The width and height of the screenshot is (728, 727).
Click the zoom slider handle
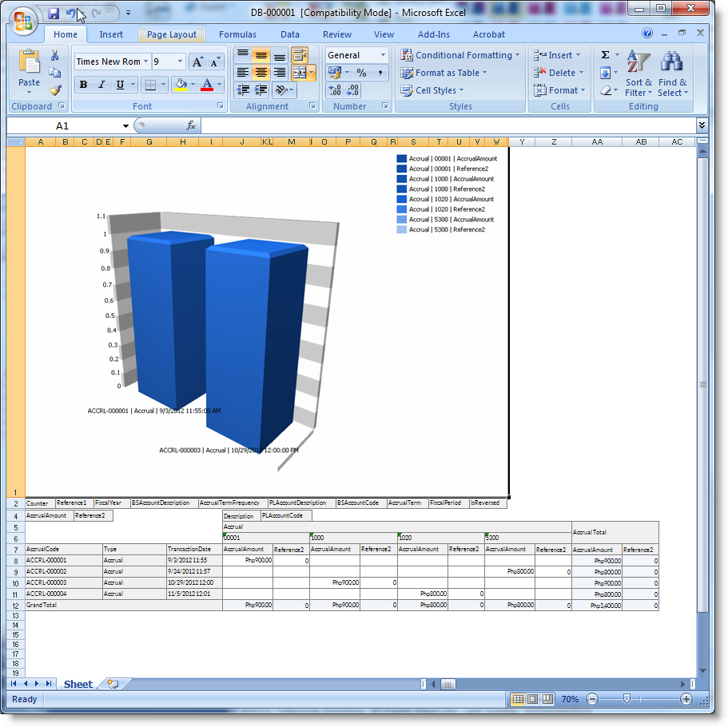point(627,699)
